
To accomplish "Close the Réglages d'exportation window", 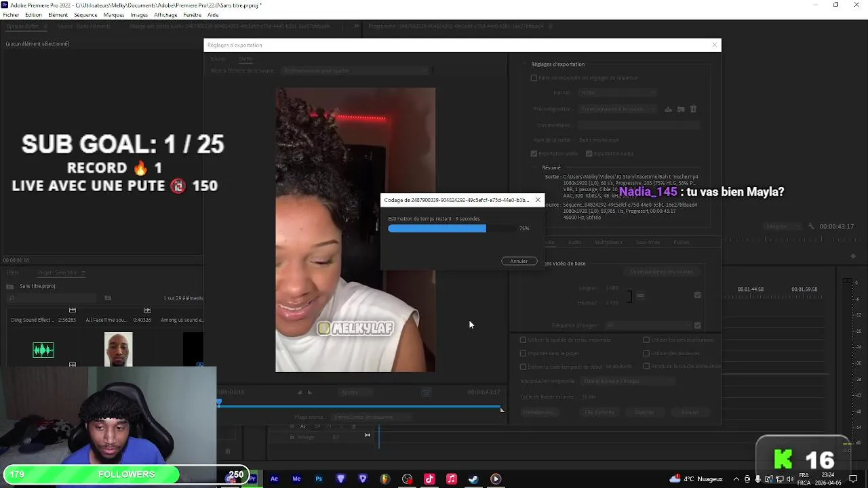I will click(714, 45).
